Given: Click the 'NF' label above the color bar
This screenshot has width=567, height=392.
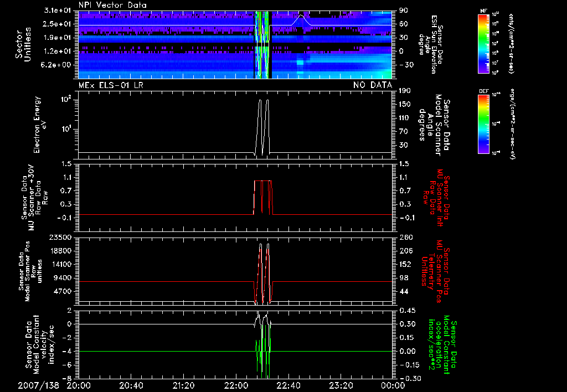Looking at the screenshot, I should [x=483, y=11].
